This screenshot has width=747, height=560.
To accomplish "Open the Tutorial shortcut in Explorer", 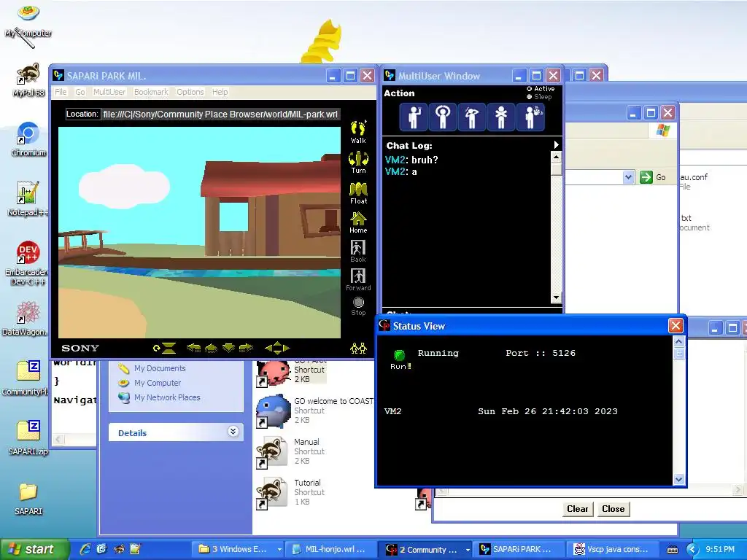I will click(x=290, y=492).
